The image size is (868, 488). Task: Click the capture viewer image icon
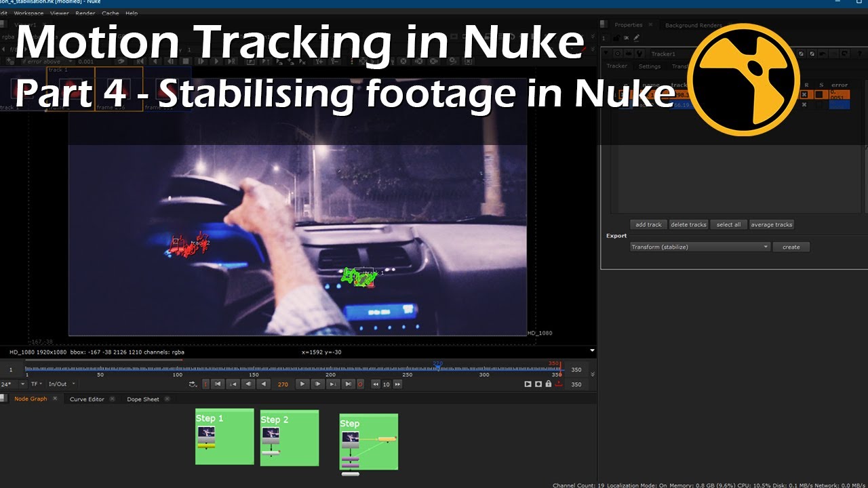(x=538, y=384)
